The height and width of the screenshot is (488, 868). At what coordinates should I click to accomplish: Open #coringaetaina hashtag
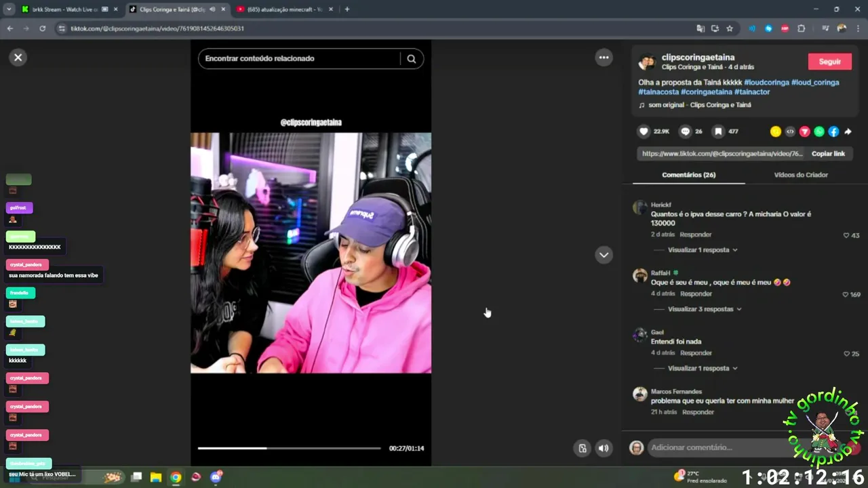(x=707, y=92)
